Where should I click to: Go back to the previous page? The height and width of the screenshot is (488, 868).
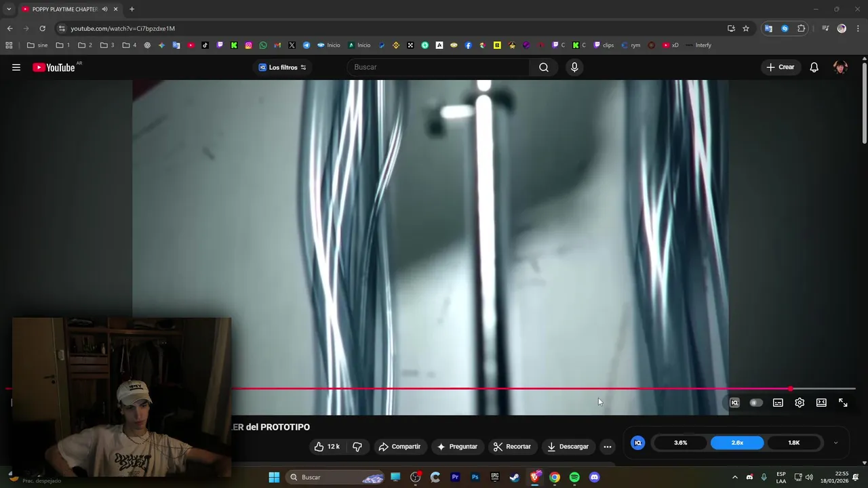9,28
